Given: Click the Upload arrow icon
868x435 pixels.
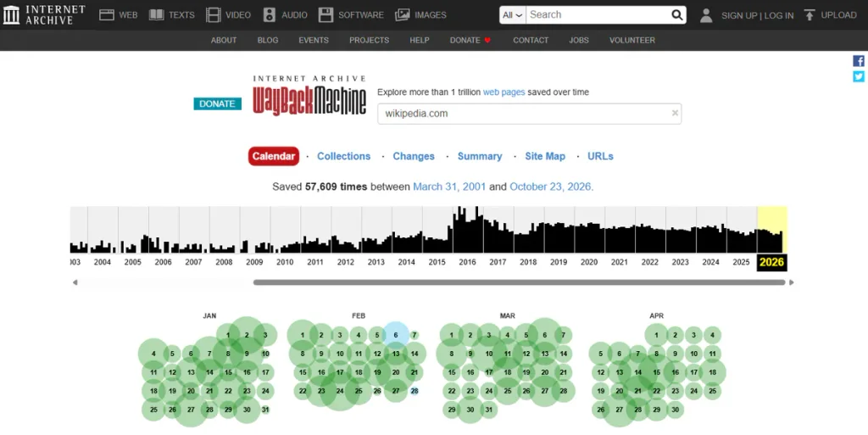Looking at the screenshot, I should click(x=810, y=15).
